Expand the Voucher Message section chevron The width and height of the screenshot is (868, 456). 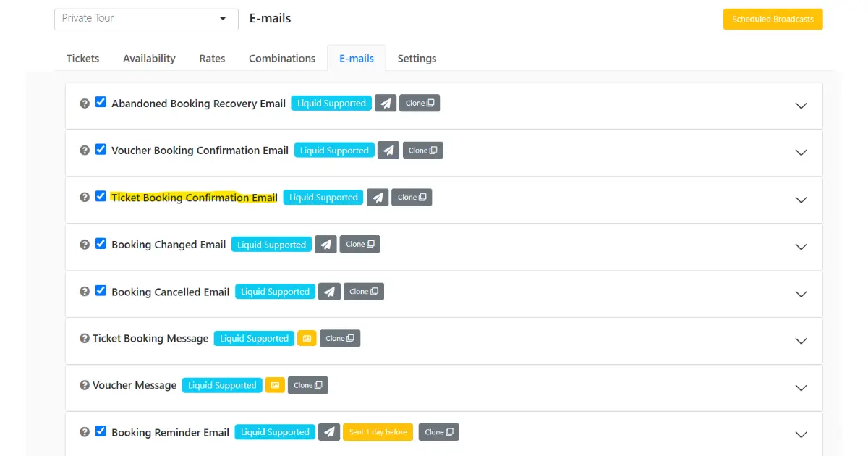[801, 388]
